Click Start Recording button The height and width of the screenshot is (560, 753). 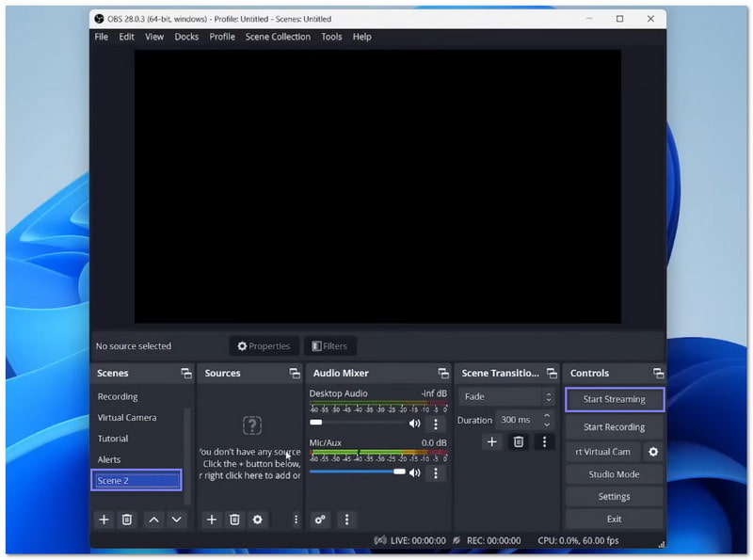click(x=614, y=427)
